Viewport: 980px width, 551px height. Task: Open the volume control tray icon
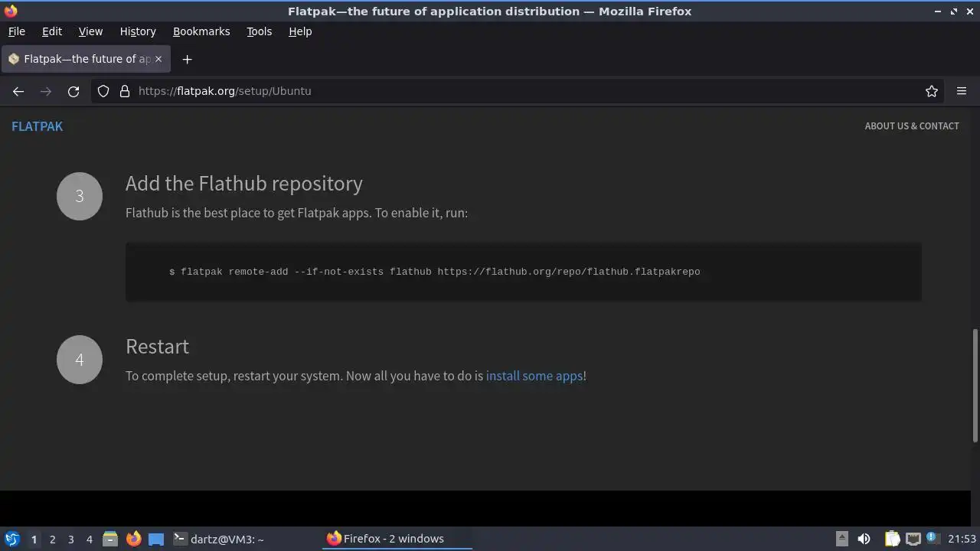[864, 539]
